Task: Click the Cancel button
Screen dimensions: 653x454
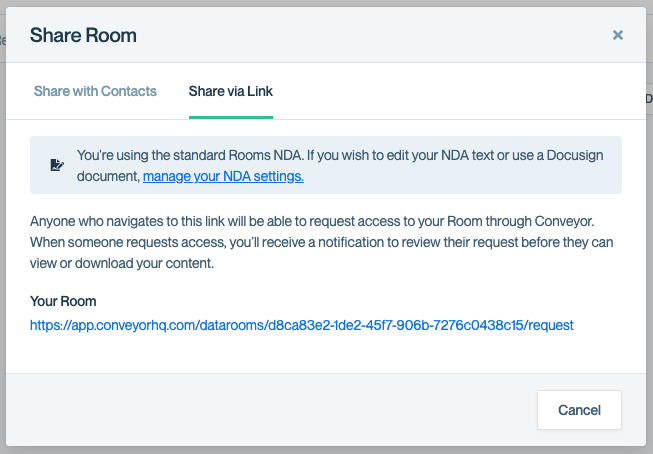Action: point(579,410)
